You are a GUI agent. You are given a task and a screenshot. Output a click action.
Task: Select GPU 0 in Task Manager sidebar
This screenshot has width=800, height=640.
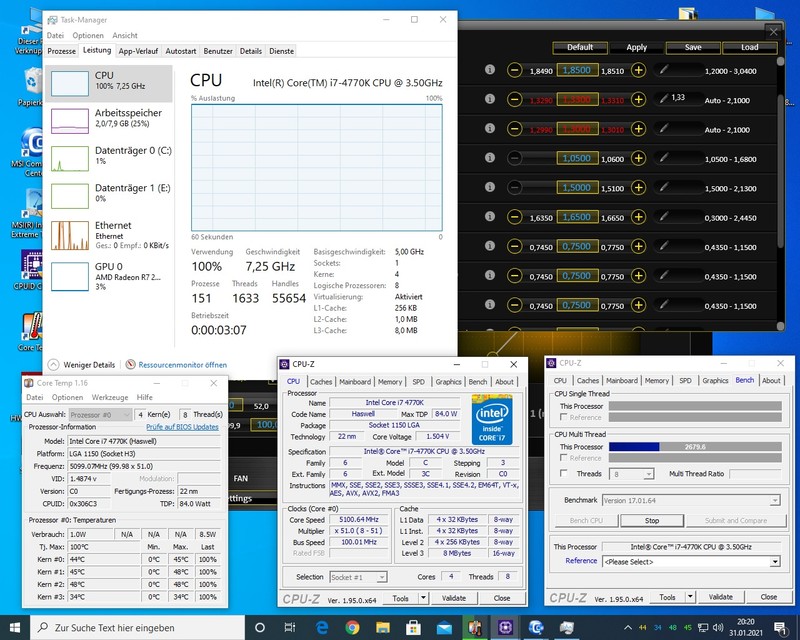tap(109, 276)
